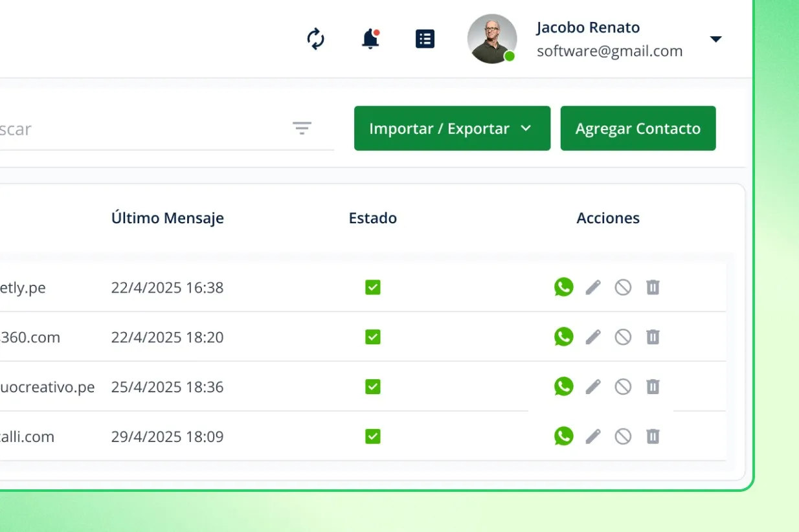The width and height of the screenshot is (799, 532).
Task: Click the sync refresh arrows icon
Action: coord(315,39)
